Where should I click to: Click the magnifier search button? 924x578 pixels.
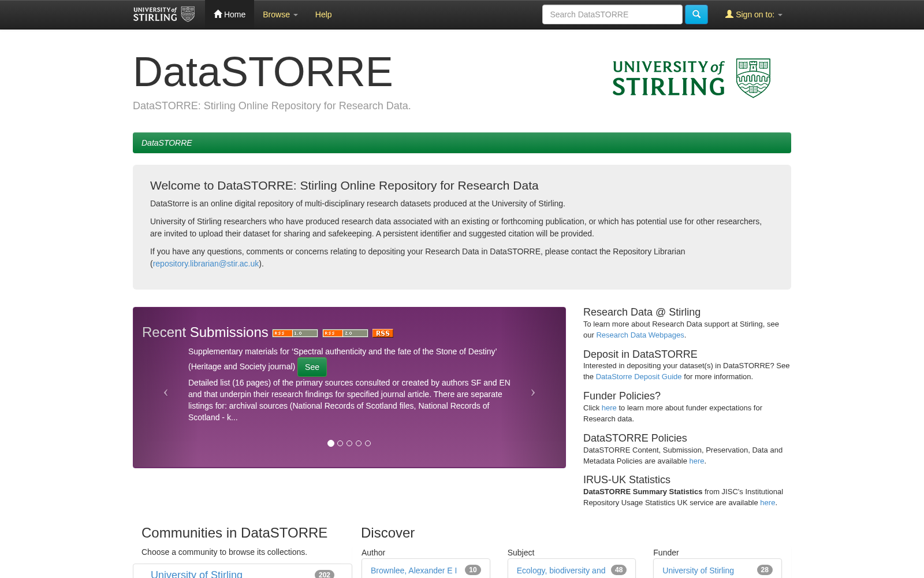[x=696, y=14]
